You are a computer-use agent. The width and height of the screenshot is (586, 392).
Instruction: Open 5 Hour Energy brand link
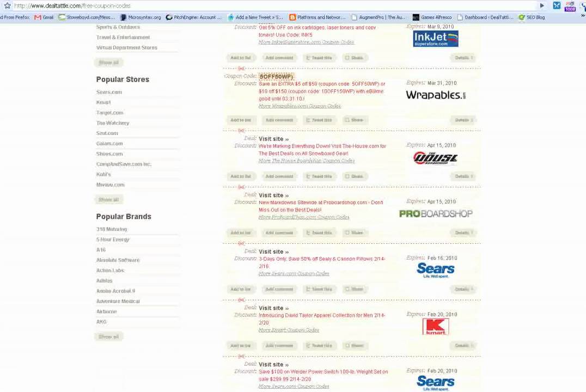[x=113, y=240]
